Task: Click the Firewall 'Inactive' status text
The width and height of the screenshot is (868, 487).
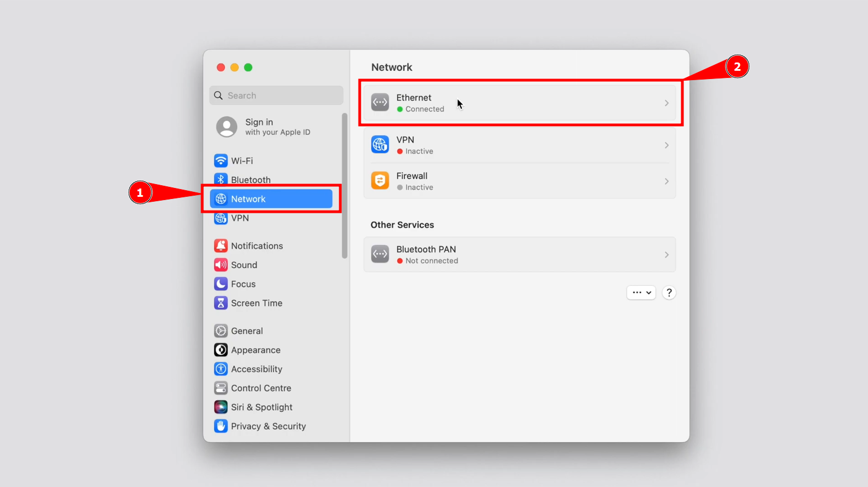Action: coord(419,187)
